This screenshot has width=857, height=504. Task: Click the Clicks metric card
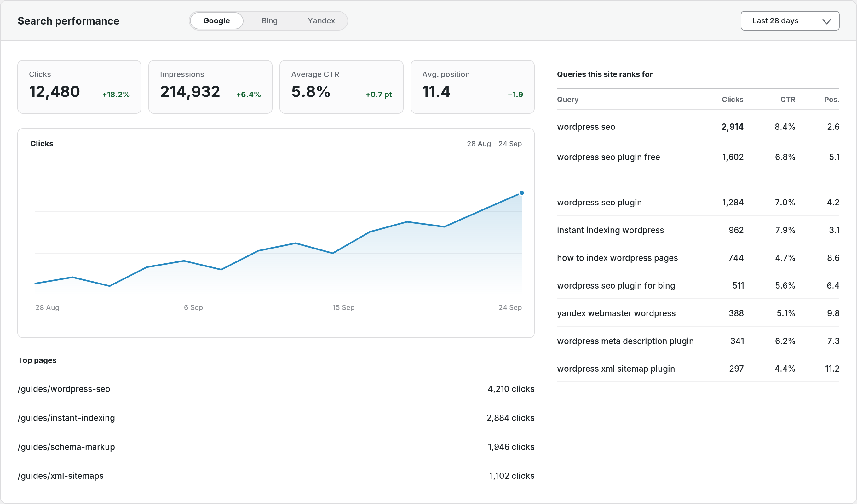(x=79, y=87)
